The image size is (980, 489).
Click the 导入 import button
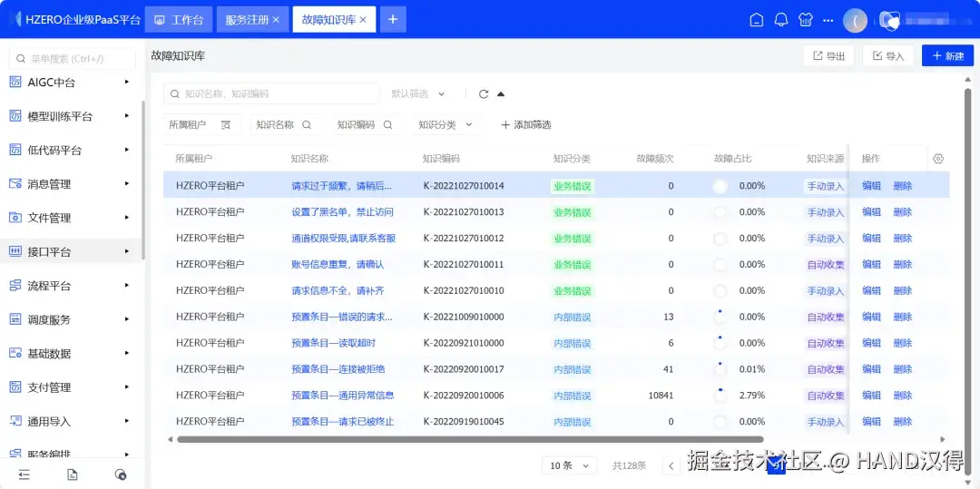pos(888,55)
